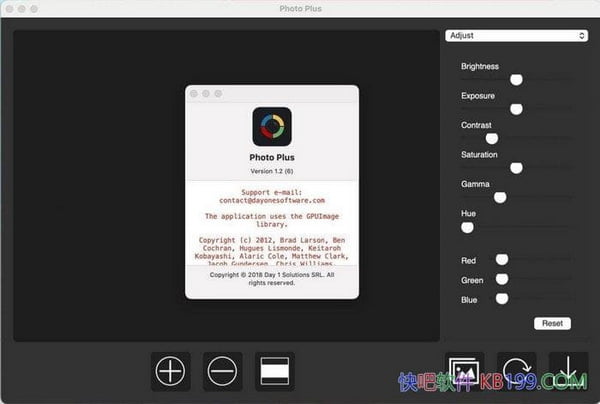The height and width of the screenshot is (404, 600).
Task: Click the Red channel slider handle
Action: coord(502,260)
